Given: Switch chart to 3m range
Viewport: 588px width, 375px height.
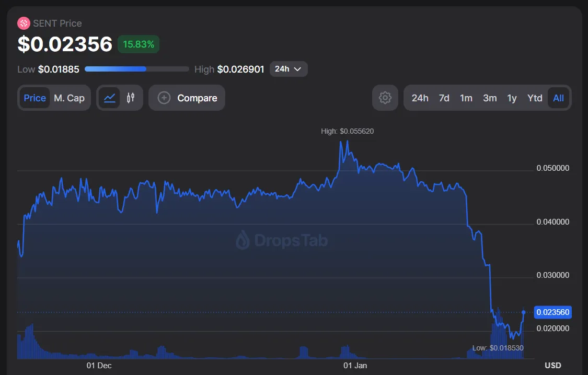Looking at the screenshot, I should 490,98.
